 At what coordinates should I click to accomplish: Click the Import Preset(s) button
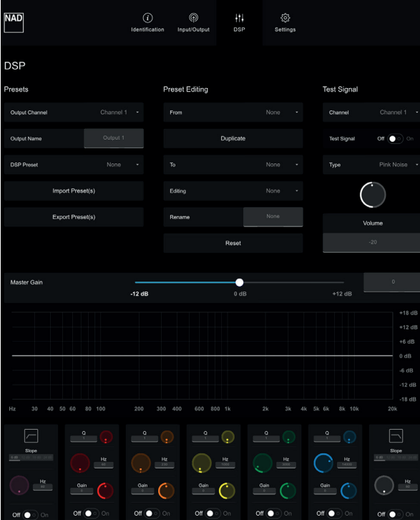(x=74, y=191)
